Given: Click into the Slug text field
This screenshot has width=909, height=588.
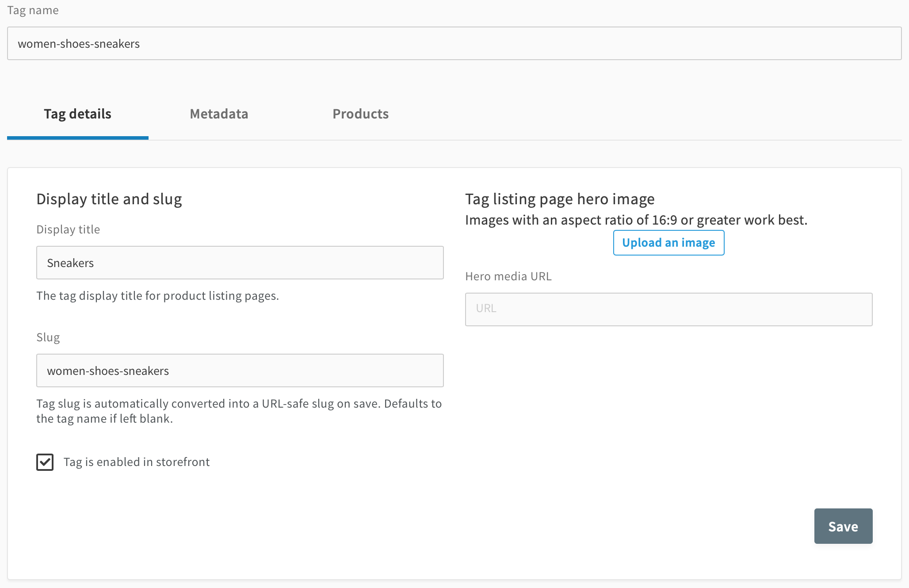Looking at the screenshot, I should pyautogui.click(x=240, y=370).
